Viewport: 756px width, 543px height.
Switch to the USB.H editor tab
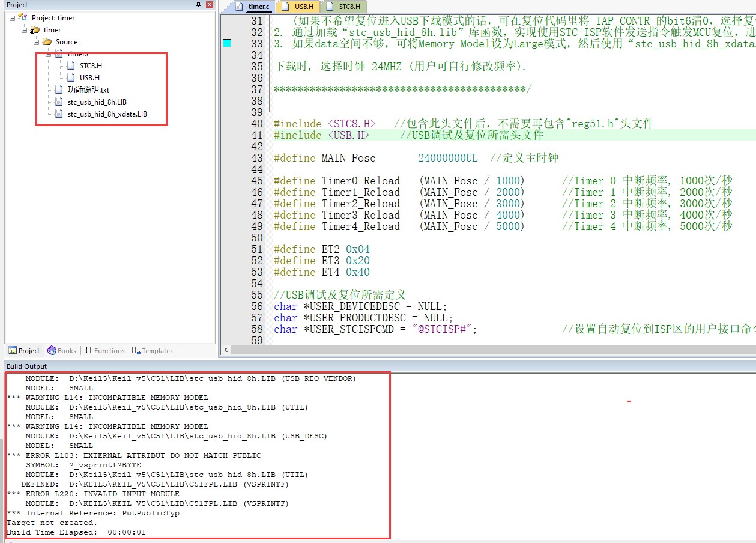point(298,7)
